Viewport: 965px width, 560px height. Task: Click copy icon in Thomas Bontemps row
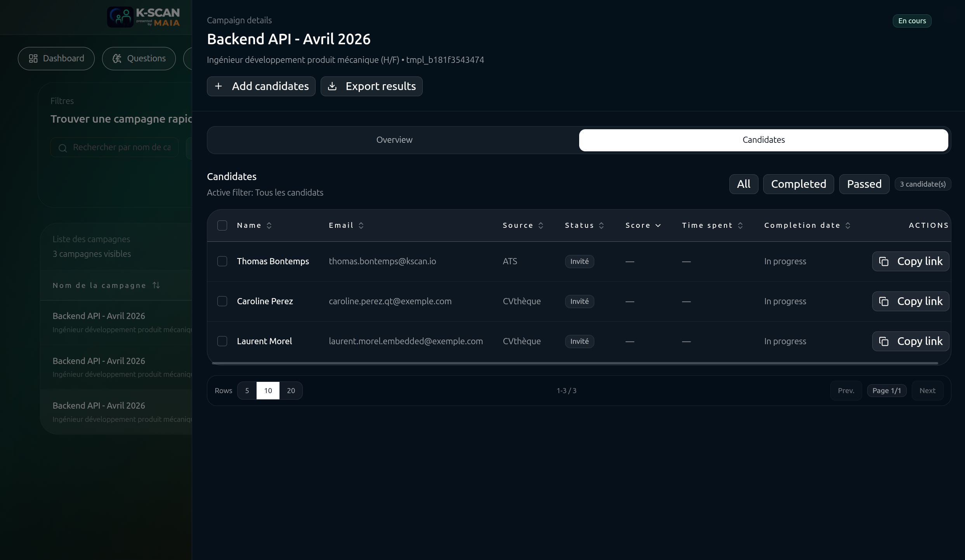tap(884, 262)
